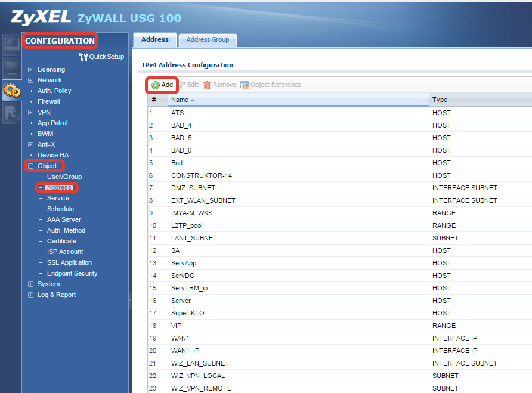The width and height of the screenshot is (532, 393).
Task: Open Certificate under Object
Action: click(x=62, y=242)
